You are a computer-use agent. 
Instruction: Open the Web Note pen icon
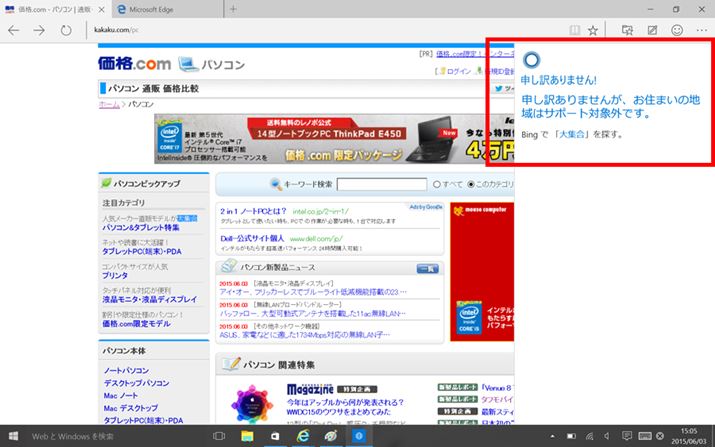tap(652, 30)
